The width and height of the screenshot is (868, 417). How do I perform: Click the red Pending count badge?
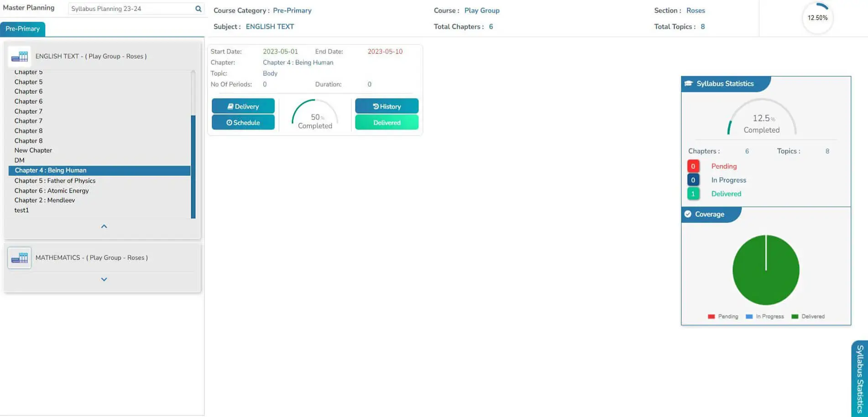(x=693, y=166)
